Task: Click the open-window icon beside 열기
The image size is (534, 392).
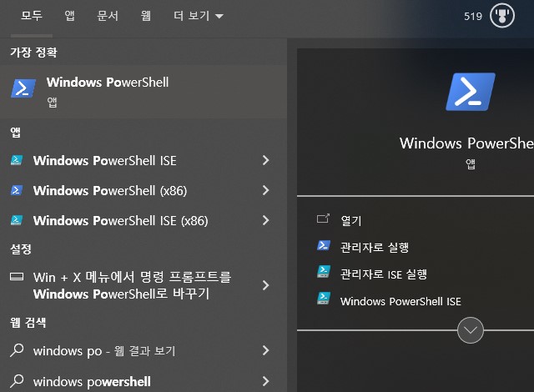Action: [323, 219]
